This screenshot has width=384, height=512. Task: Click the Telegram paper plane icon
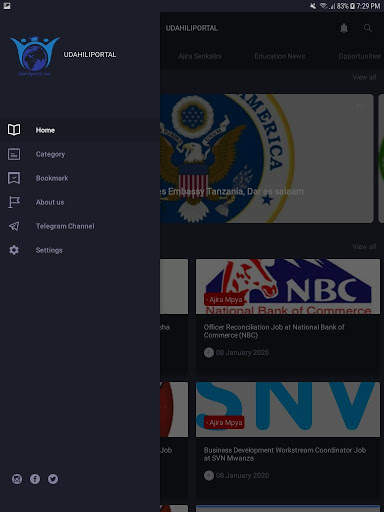point(14,226)
